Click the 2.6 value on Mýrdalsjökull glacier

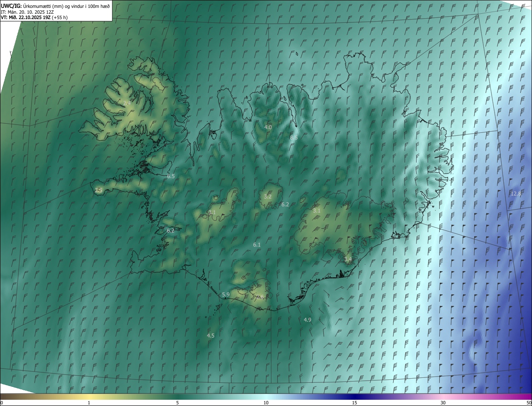[x=260, y=296]
